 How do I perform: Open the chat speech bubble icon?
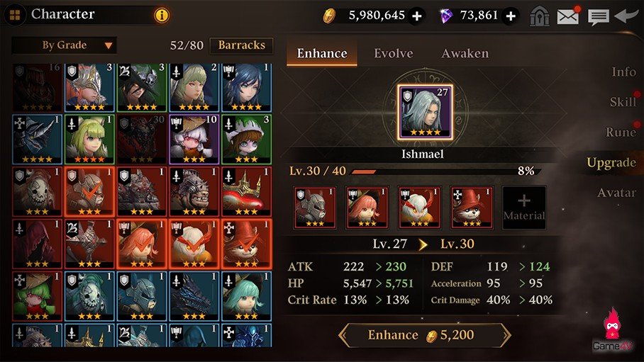(x=598, y=17)
